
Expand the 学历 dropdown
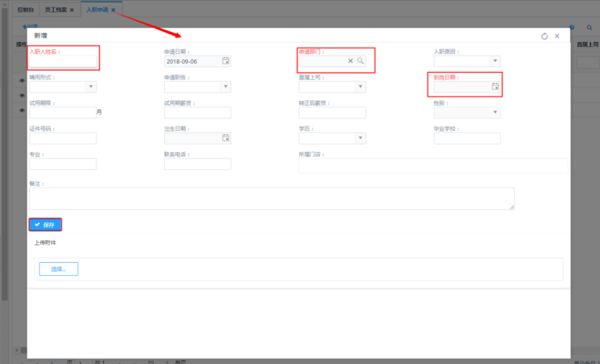[360, 138]
